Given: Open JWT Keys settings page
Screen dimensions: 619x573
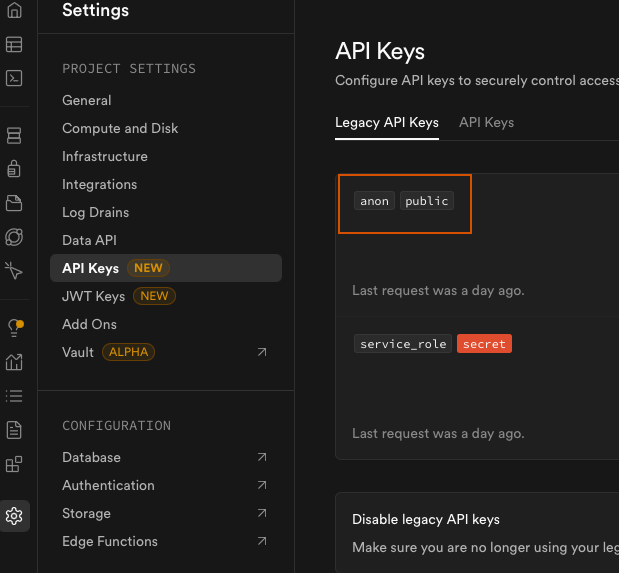Looking at the screenshot, I should click(93, 296).
